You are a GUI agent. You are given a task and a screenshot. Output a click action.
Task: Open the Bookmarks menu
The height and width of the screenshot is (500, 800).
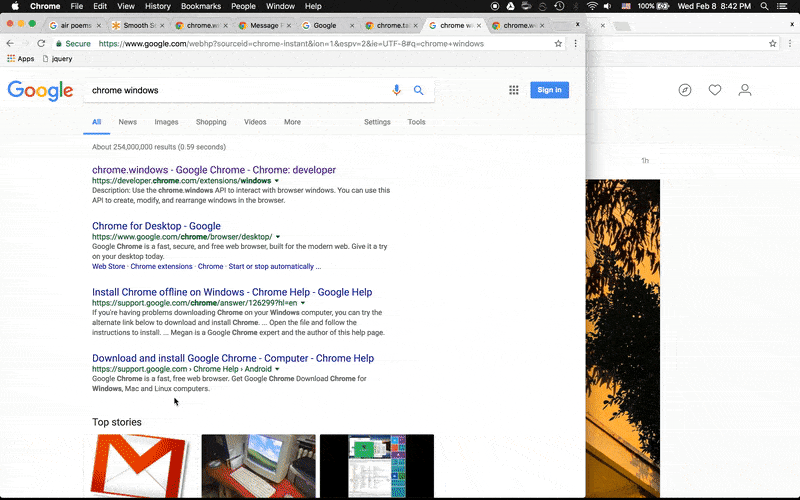point(201,6)
